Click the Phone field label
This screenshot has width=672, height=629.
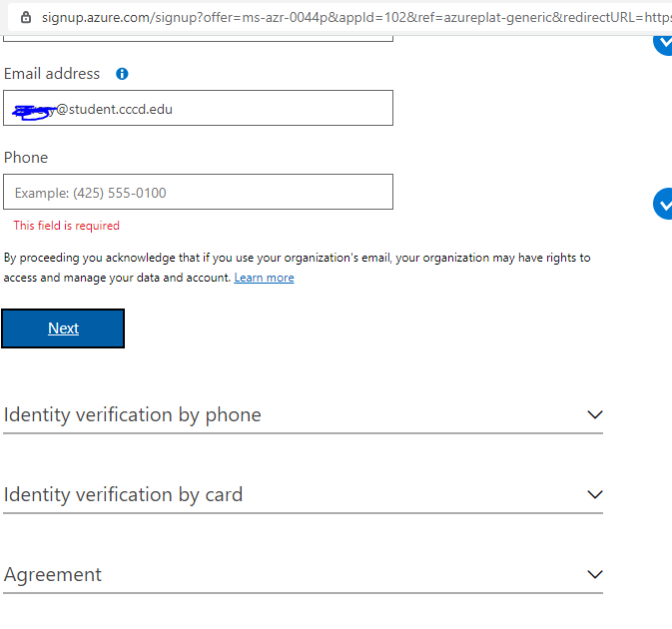click(x=26, y=158)
